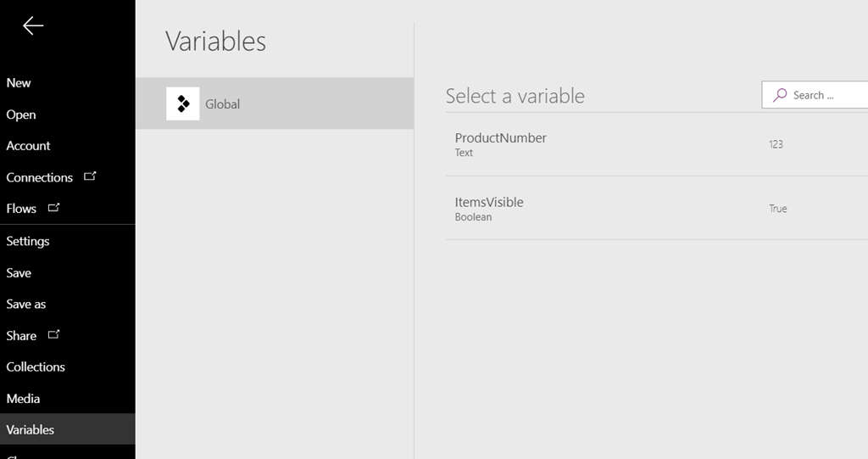Select the ProductNumber text variable
Viewport: 868px width, 459px height.
[x=657, y=145]
